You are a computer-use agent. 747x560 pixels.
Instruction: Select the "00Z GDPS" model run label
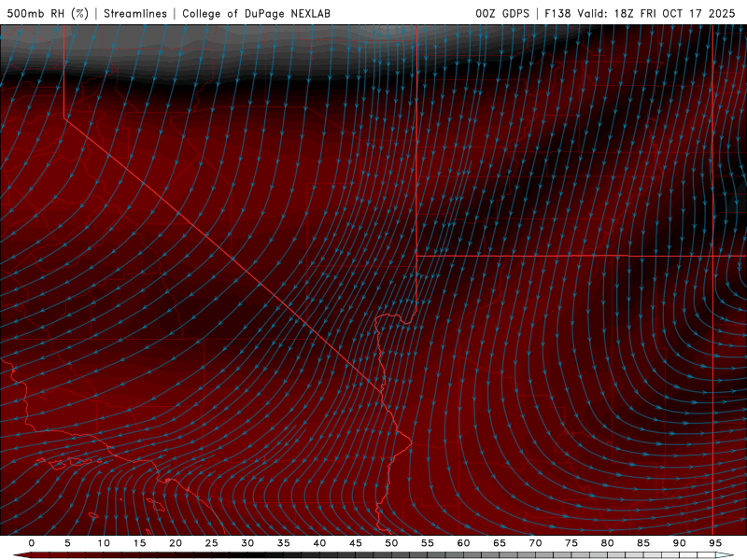pyautogui.click(x=502, y=13)
